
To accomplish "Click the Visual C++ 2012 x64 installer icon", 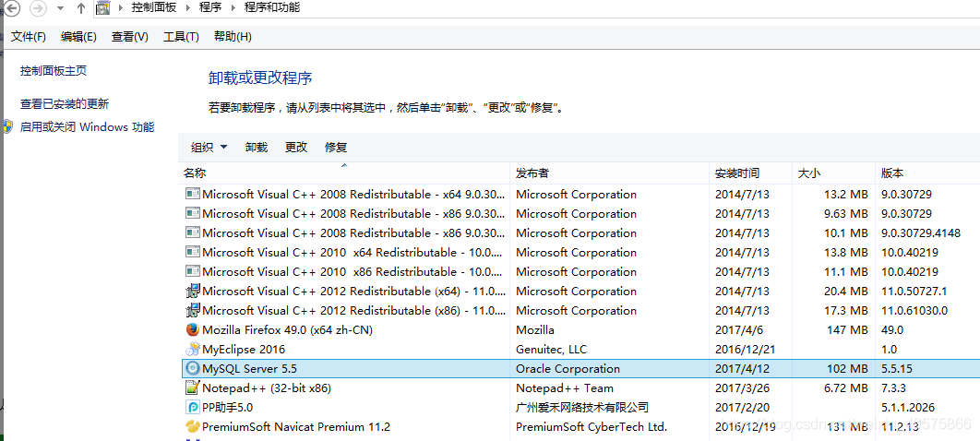I will pyautogui.click(x=192, y=291).
